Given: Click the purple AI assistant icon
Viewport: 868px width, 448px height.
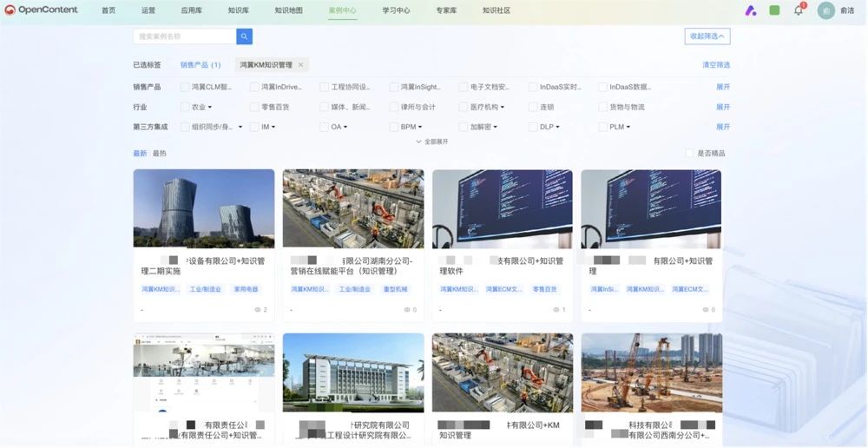Looking at the screenshot, I should pyautogui.click(x=750, y=10).
